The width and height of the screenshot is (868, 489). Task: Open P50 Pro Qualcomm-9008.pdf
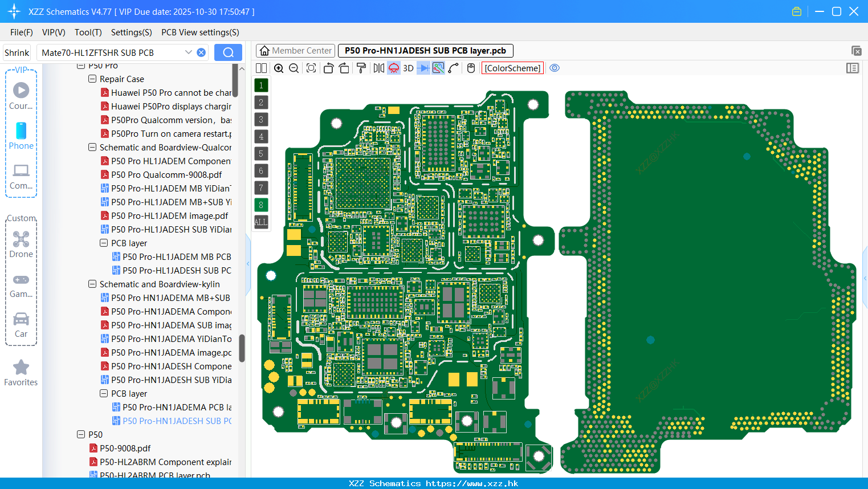[x=166, y=175]
